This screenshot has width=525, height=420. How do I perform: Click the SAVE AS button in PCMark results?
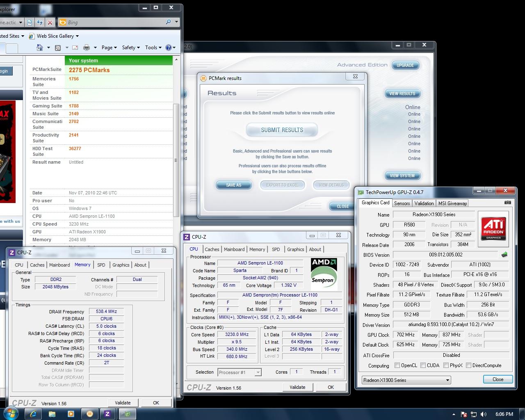coord(234,185)
